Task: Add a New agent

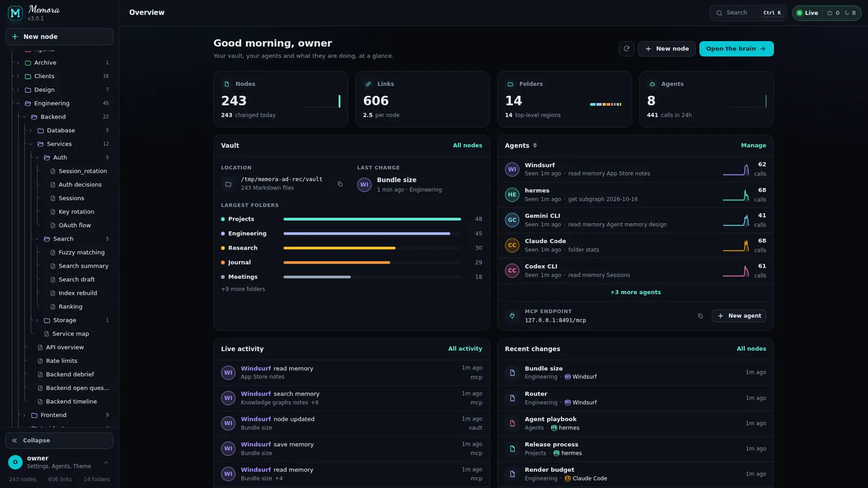Action: tap(739, 316)
